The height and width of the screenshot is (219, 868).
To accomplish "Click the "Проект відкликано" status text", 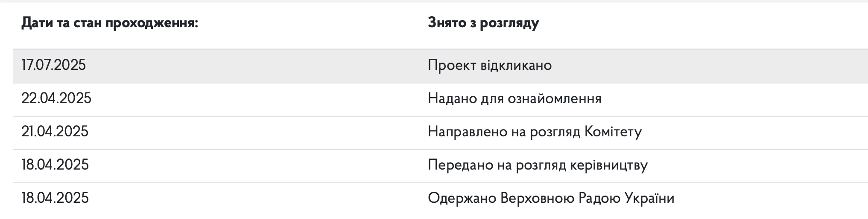I will pyautogui.click(x=490, y=65).
